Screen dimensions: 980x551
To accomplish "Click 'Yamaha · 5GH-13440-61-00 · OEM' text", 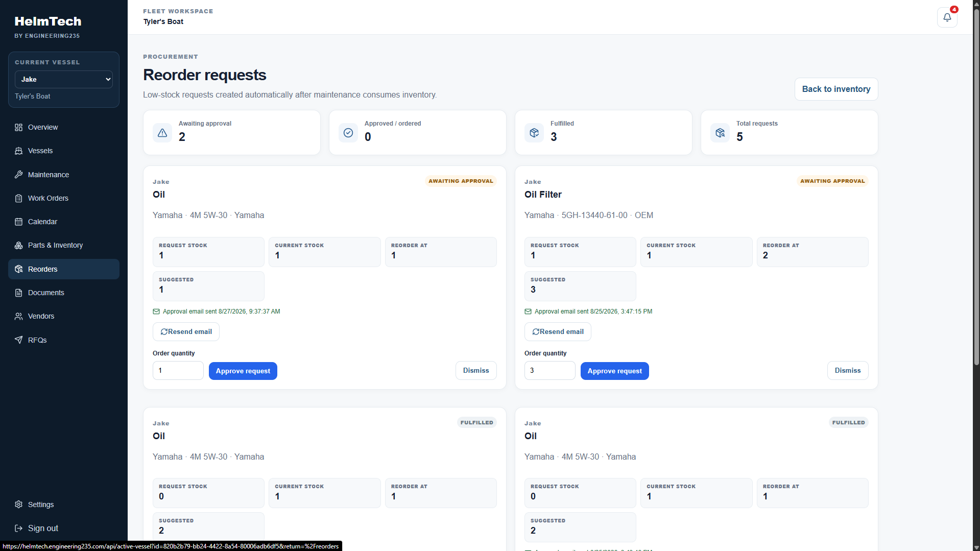I will pos(589,215).
